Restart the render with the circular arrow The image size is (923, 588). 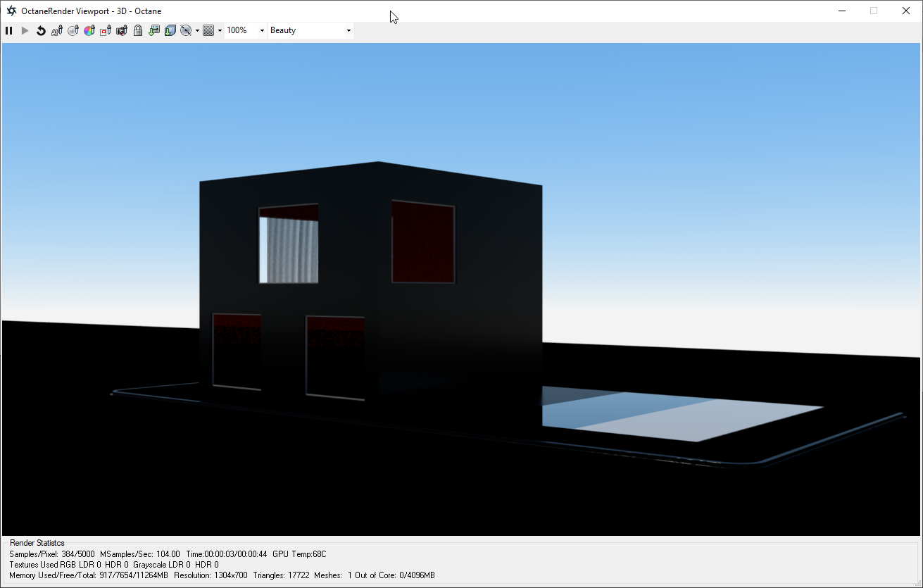coord(41,30)
